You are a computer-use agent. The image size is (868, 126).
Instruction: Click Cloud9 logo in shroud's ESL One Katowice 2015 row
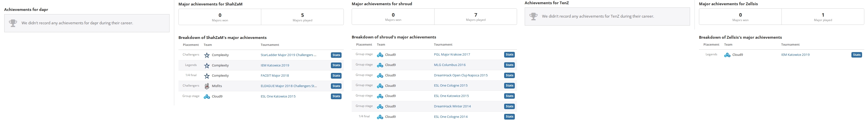[x=380, y=96]
